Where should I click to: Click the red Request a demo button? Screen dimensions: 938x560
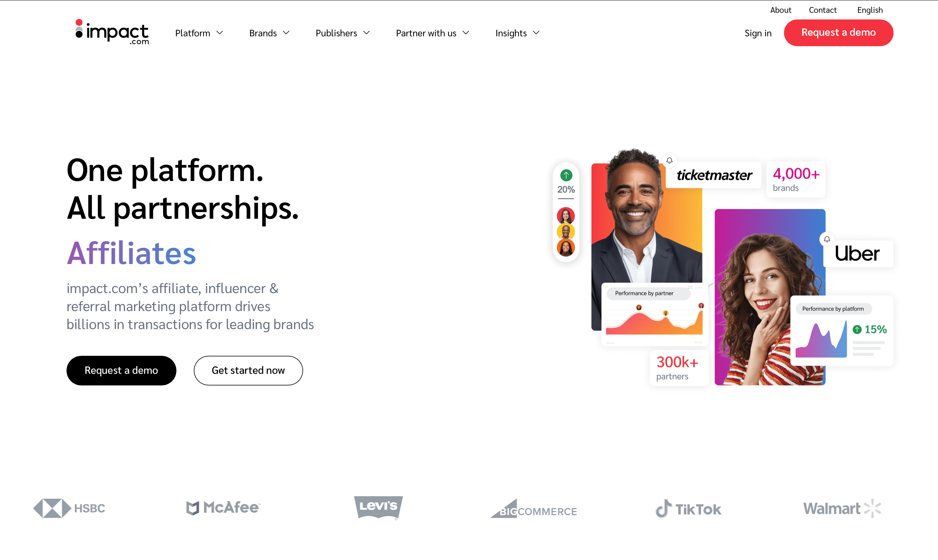click(838, 33)
